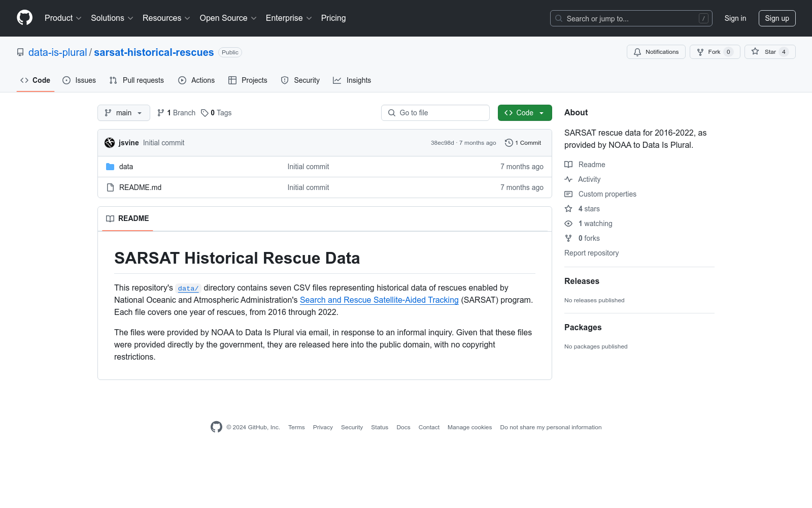This screenshot has width=812, height=508.
Task: View the 0 Tags link
Action: 217,113
